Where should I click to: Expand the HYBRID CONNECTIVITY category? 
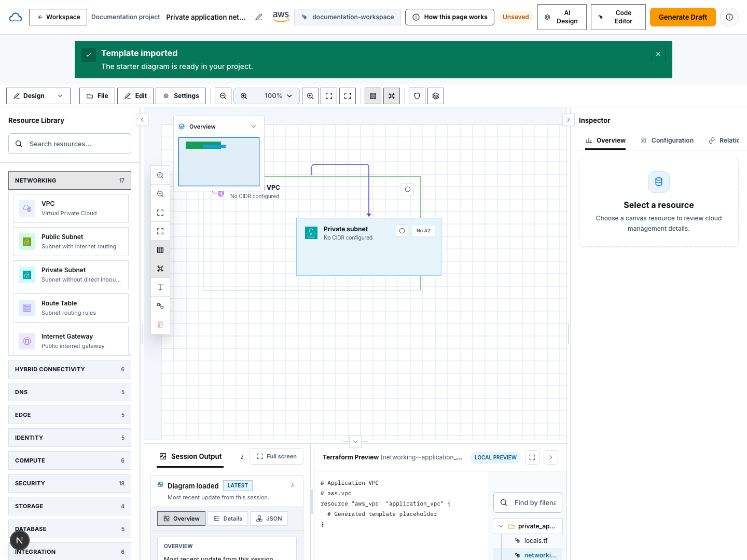(x=70, y=369)
